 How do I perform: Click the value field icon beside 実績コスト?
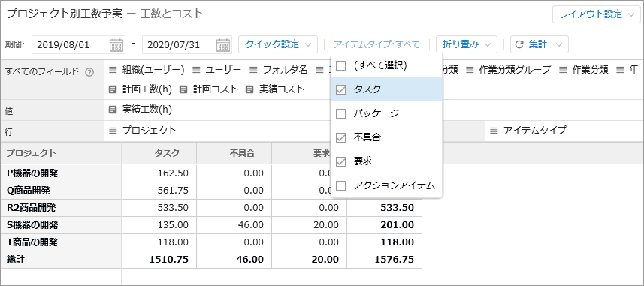click(249, 89)
